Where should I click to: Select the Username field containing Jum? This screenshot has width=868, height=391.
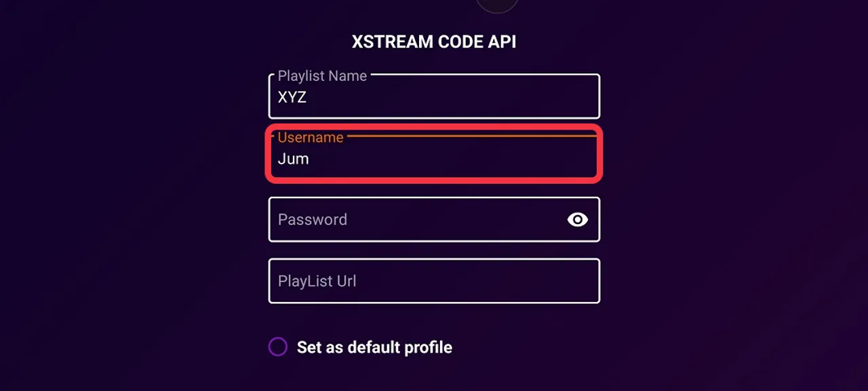tap(434, 158)
